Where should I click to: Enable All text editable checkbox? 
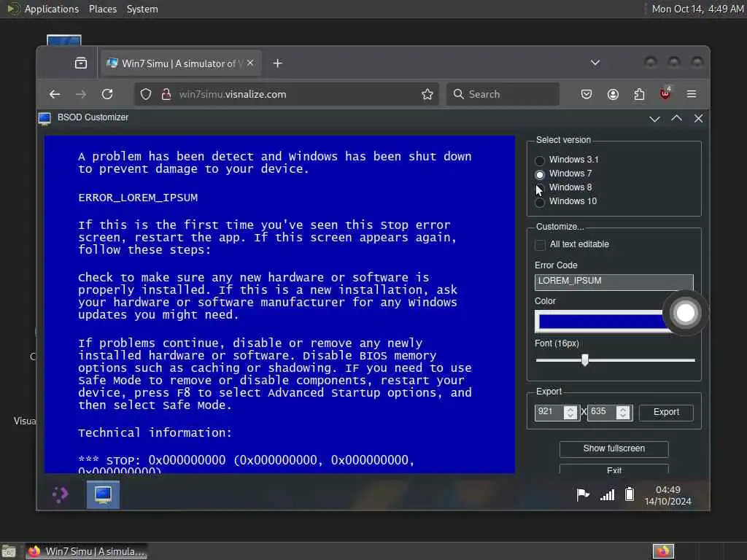pos(541,245)
